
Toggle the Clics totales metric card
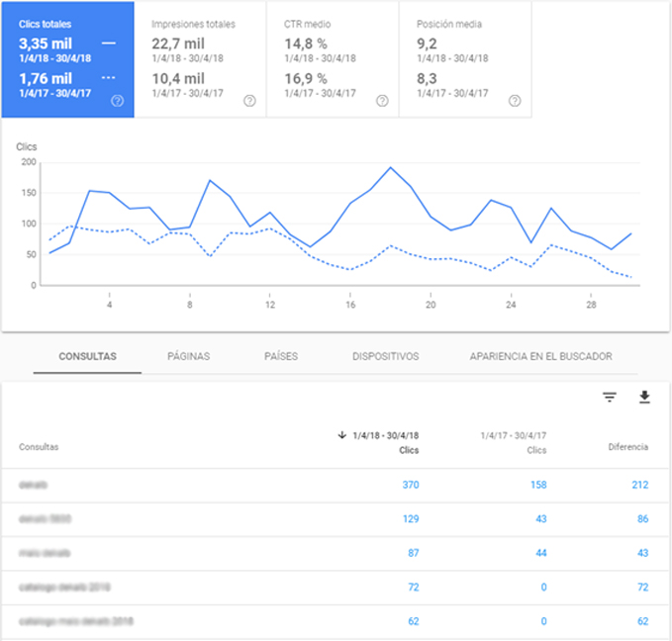(67, 59)
